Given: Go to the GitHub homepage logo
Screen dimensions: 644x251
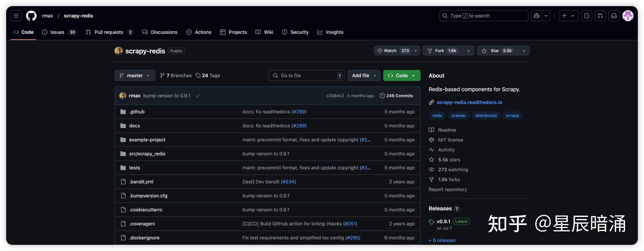Looking at the screenshot, I should 31,16.
